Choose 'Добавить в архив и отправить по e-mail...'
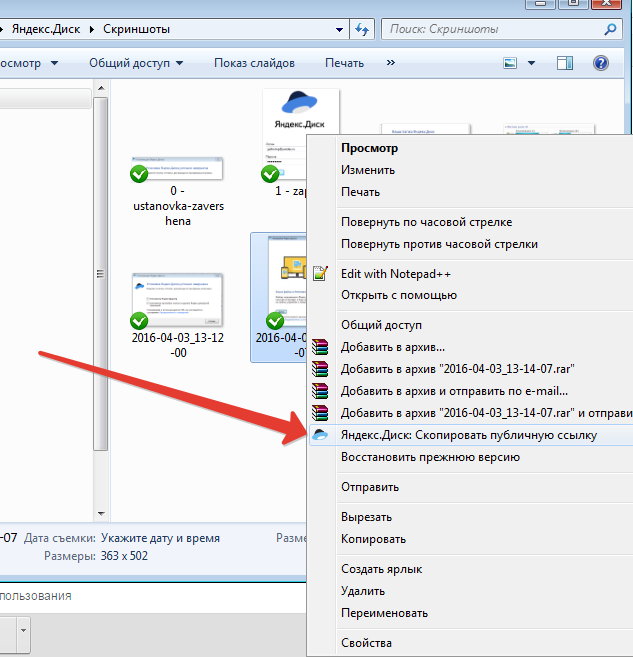This screenshot has width=633, height=657. click(471, 391)
